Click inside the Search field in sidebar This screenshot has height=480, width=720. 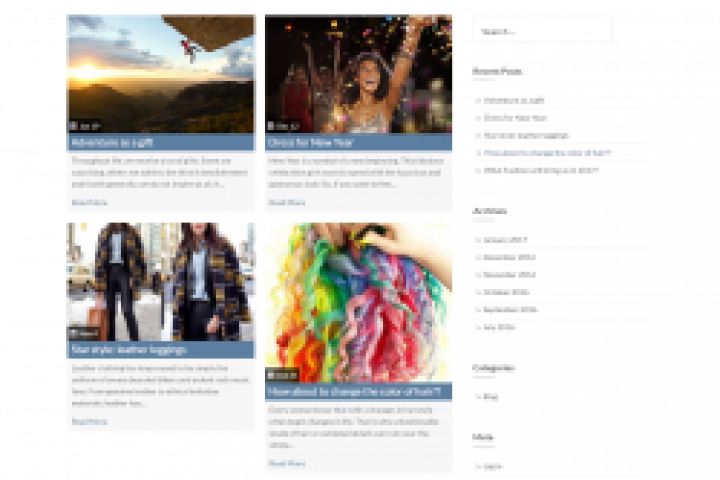[542, 32]
